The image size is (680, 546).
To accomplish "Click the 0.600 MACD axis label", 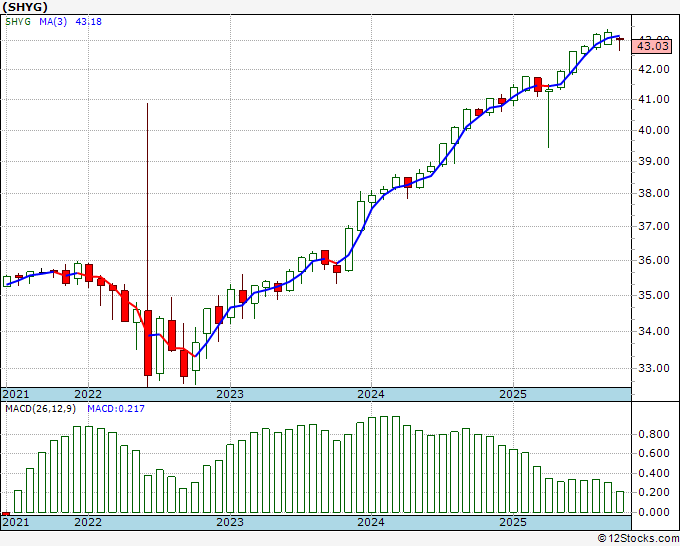I will pos(654,454).
